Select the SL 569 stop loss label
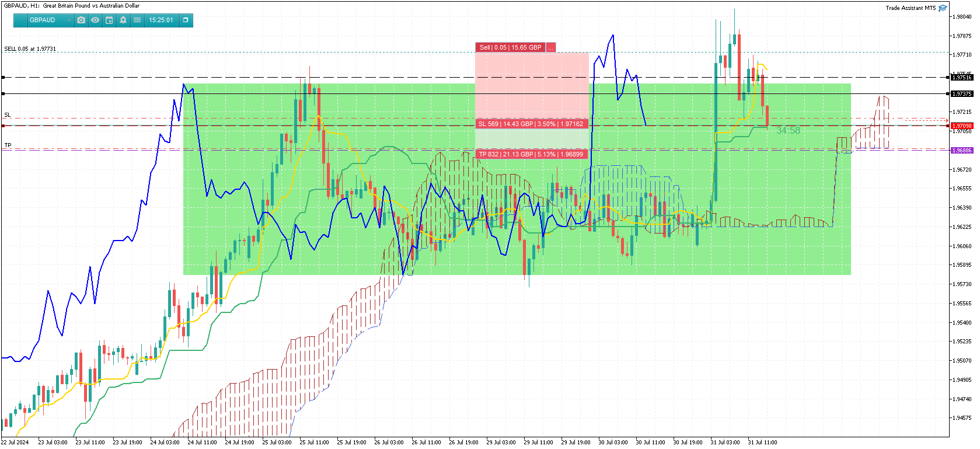 [531, 124]
